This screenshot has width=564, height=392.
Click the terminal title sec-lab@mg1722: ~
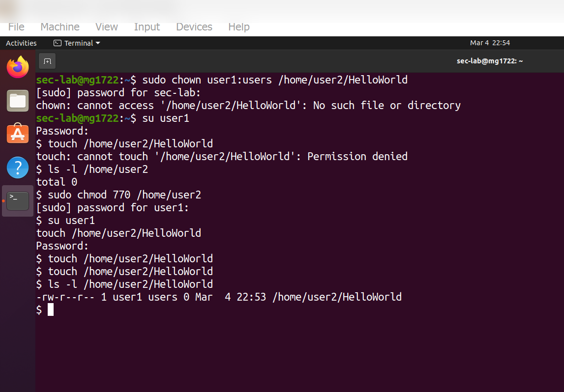tap(490, 61)
